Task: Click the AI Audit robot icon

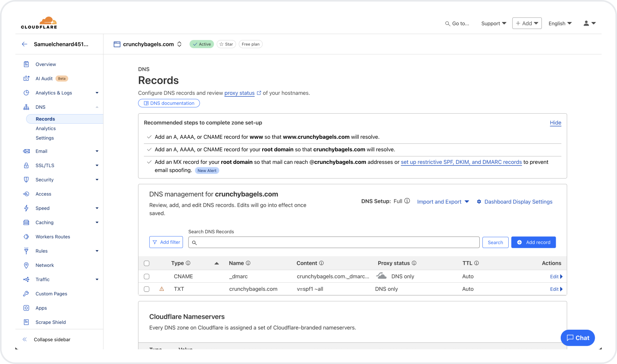Action: (26, 78)
